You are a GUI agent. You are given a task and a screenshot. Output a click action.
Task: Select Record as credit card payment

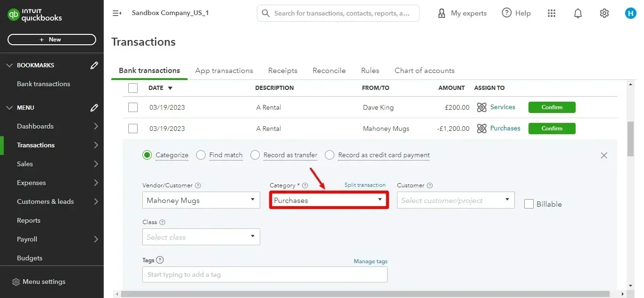point(330,155)
